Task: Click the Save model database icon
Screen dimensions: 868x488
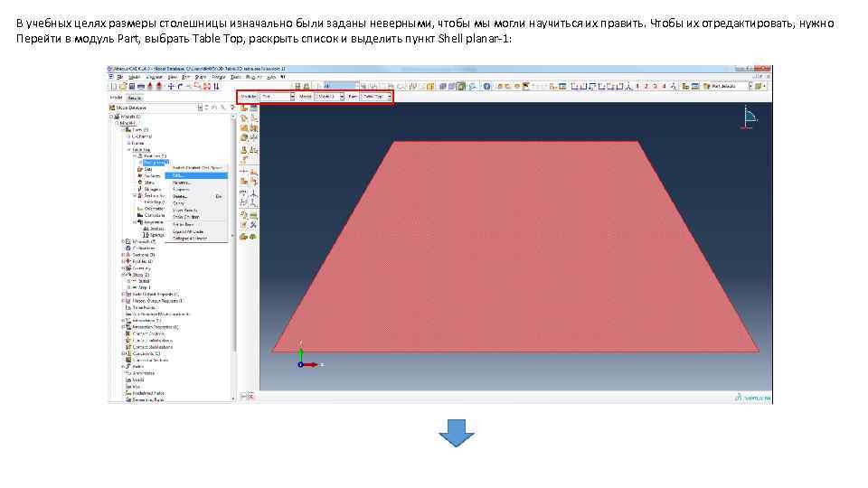Action: click(132, 87)
